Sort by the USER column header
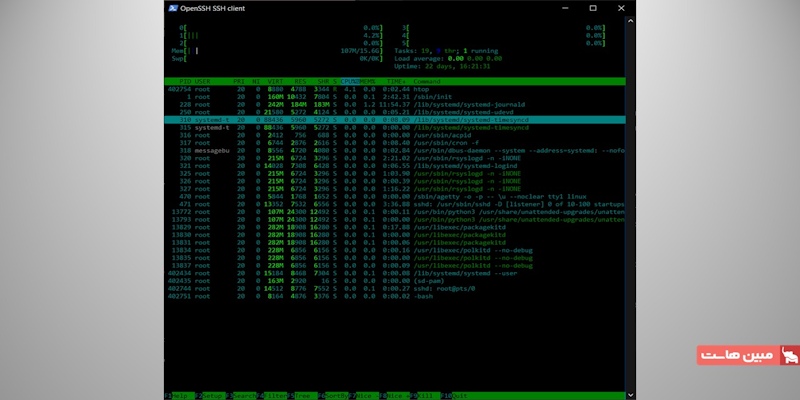The image size is (800, 400). [x=203, y=82]
